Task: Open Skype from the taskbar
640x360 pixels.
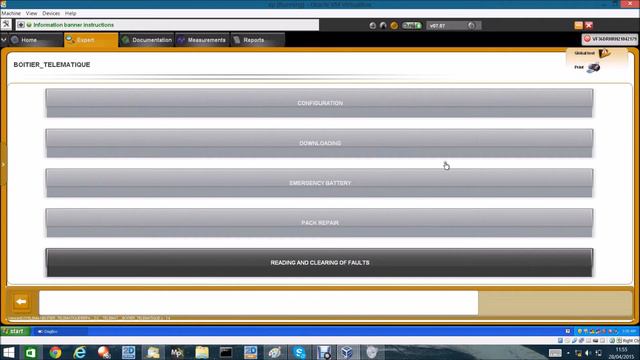Action: point(299,352)
